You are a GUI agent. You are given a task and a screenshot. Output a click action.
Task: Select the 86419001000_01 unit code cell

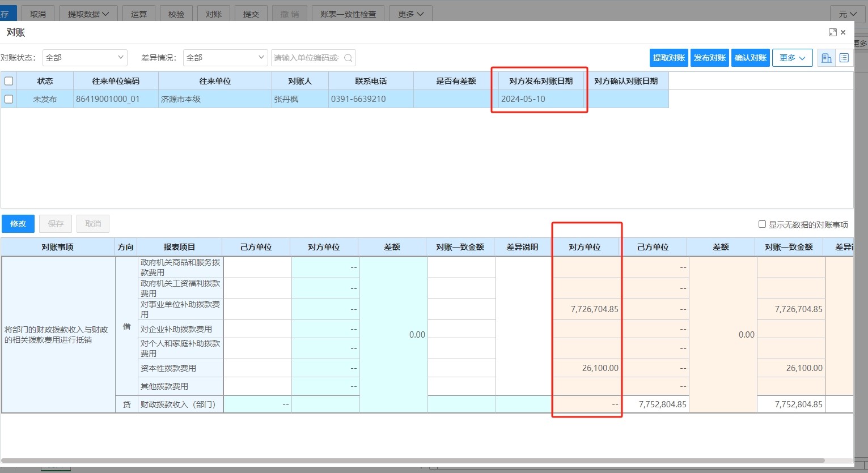116,99
